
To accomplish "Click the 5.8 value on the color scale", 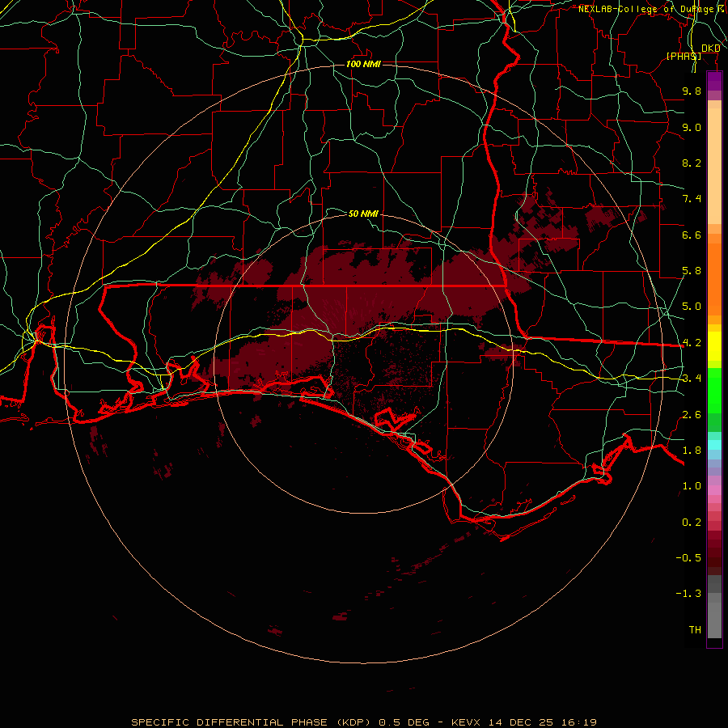I will click(x=692, y=271).
